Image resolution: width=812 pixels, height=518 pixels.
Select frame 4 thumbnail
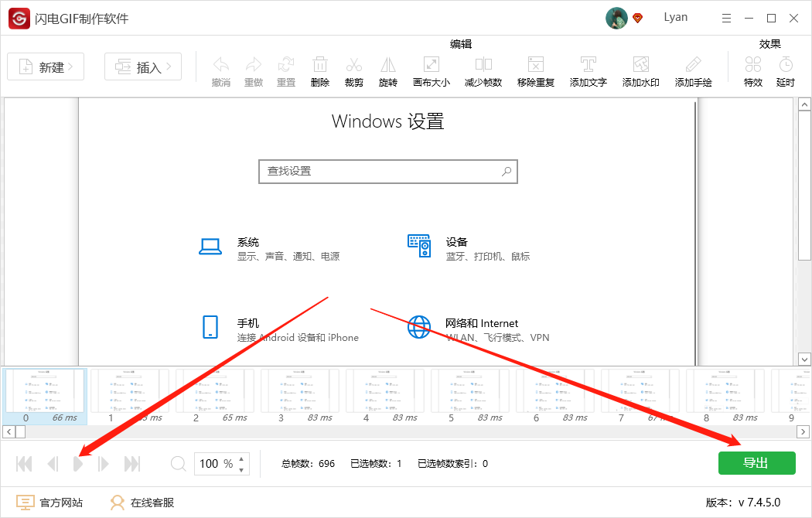coord(385,397)
